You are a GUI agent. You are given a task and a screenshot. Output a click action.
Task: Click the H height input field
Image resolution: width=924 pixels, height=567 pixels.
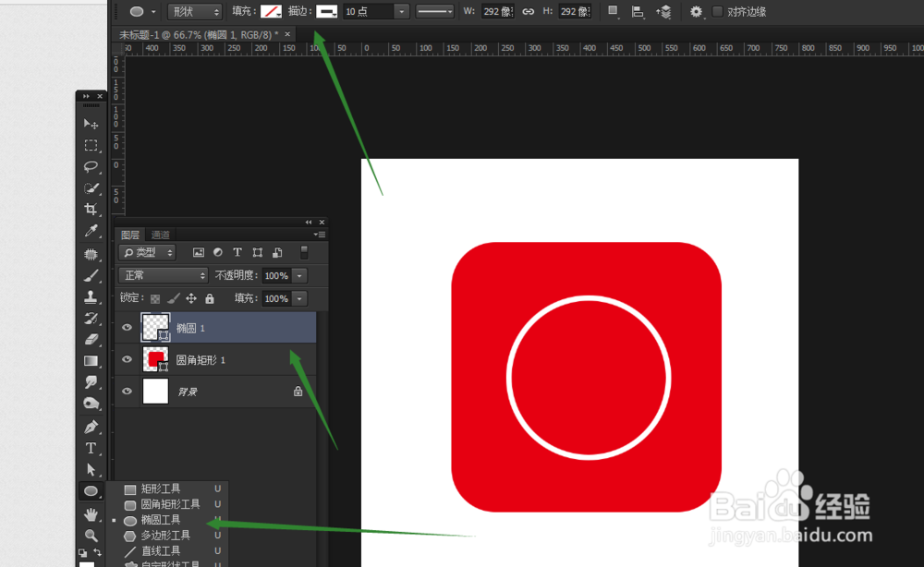point(575,11)
